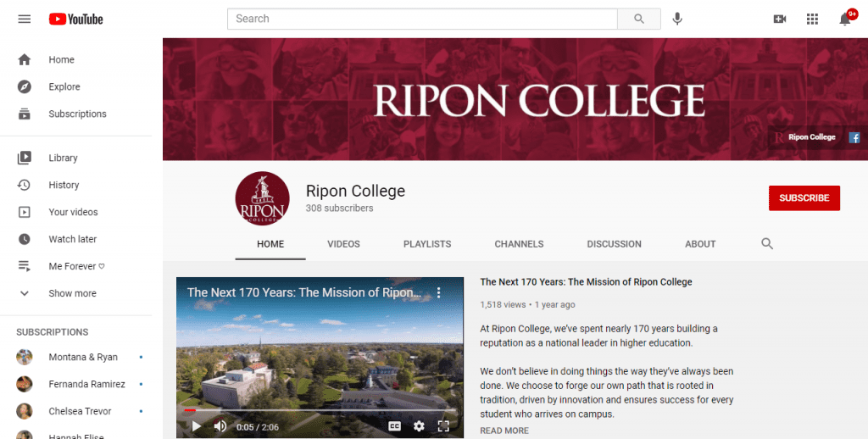The width and height of the screenshot is (868, 439).
Task: View notifications via the bell icon
Action: click(x=845, y=19)
